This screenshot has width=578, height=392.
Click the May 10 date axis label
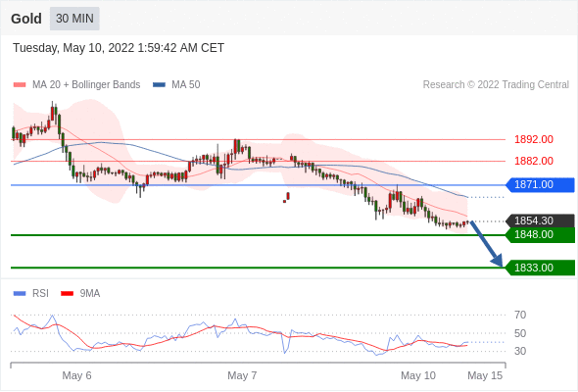tap(418, 375)
